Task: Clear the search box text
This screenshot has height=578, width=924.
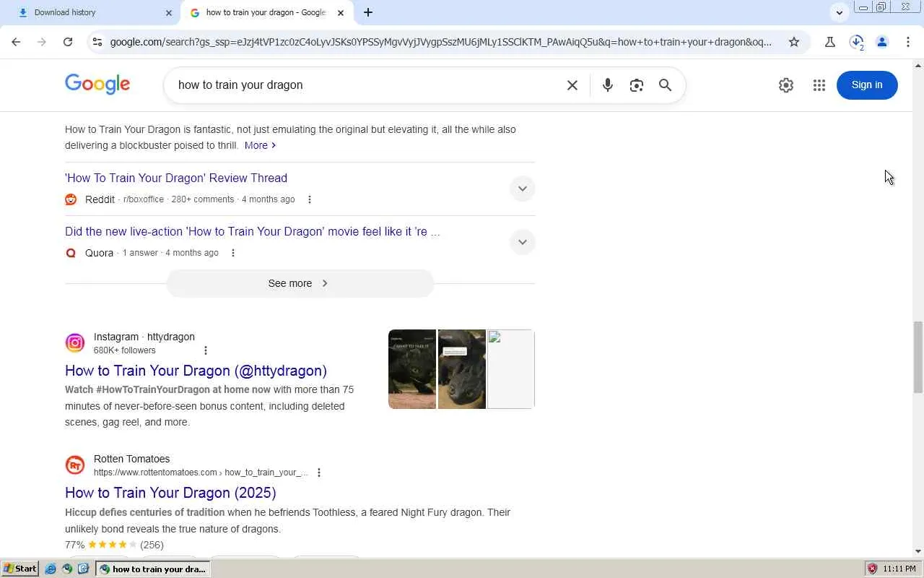Action: (x=572, y=85)
